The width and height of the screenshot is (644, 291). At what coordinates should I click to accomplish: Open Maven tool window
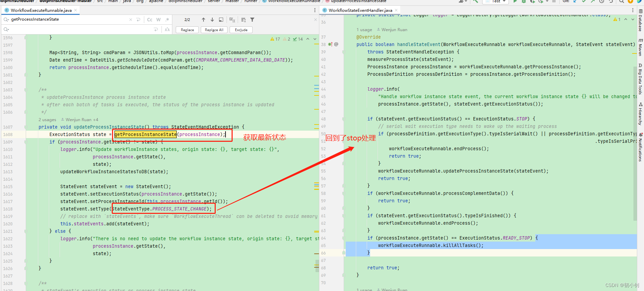point(640,47)
